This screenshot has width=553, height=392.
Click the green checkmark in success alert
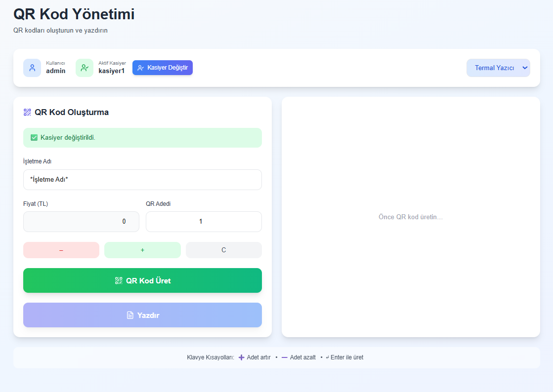coord(34,137)
